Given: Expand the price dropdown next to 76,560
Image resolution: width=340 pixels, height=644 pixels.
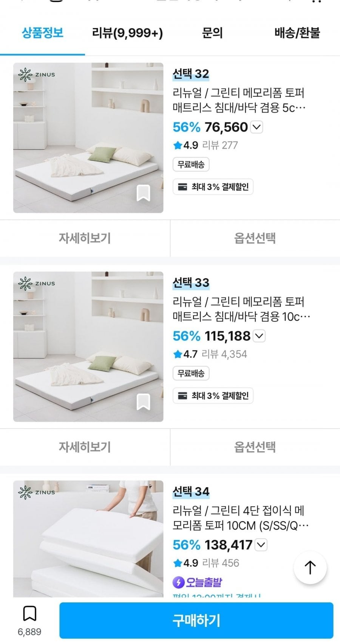Looking at the screenshot, I should pos(257,127).
